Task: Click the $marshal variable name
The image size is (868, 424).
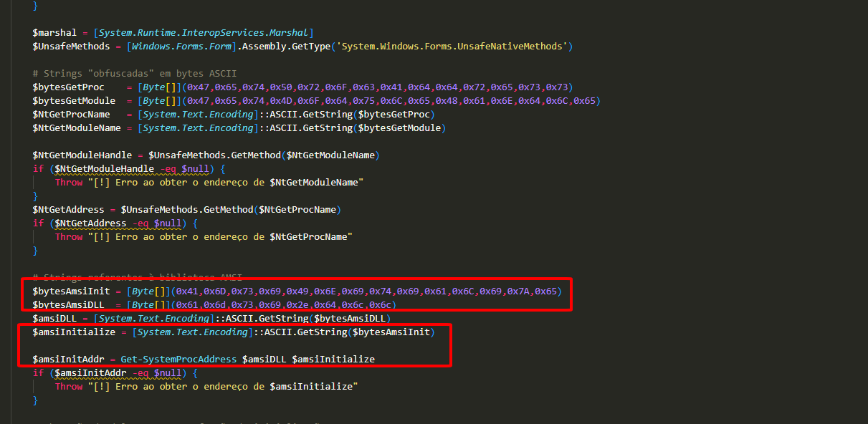Action: 54,33
